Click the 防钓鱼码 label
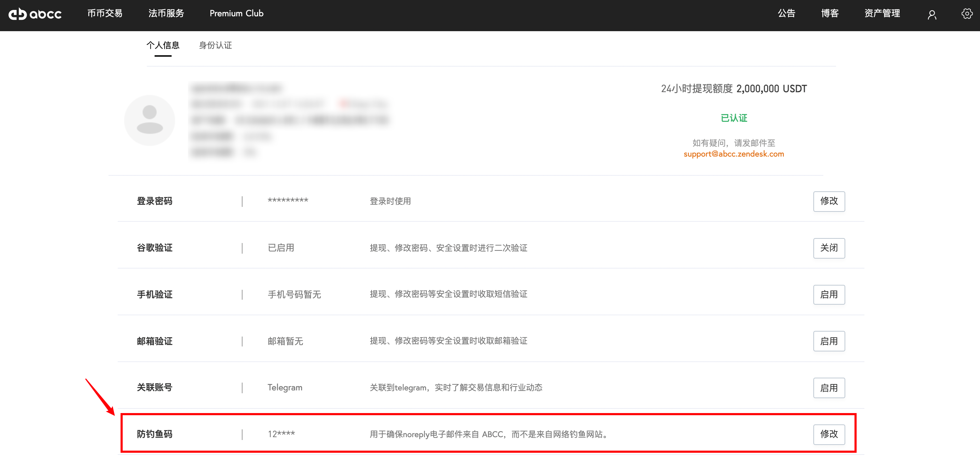Image resolution: width=980 pixels, height=457 pixels. tap(155, 434)
